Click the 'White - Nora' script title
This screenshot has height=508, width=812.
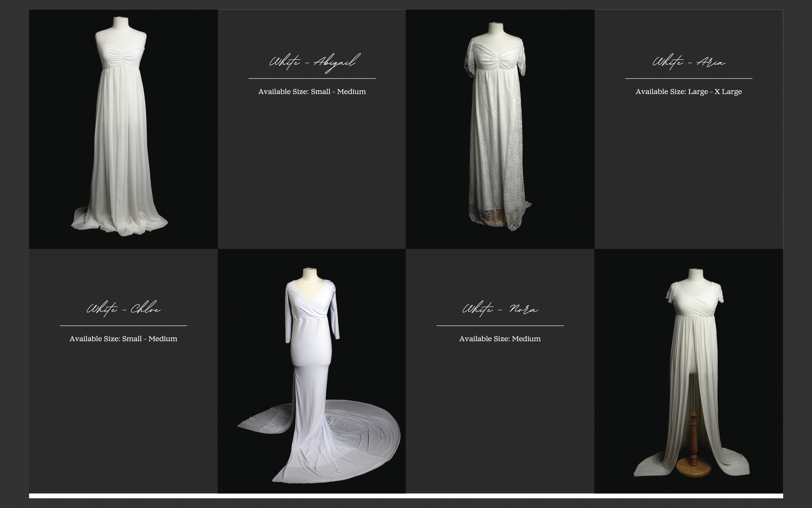[x=500, y=309]
